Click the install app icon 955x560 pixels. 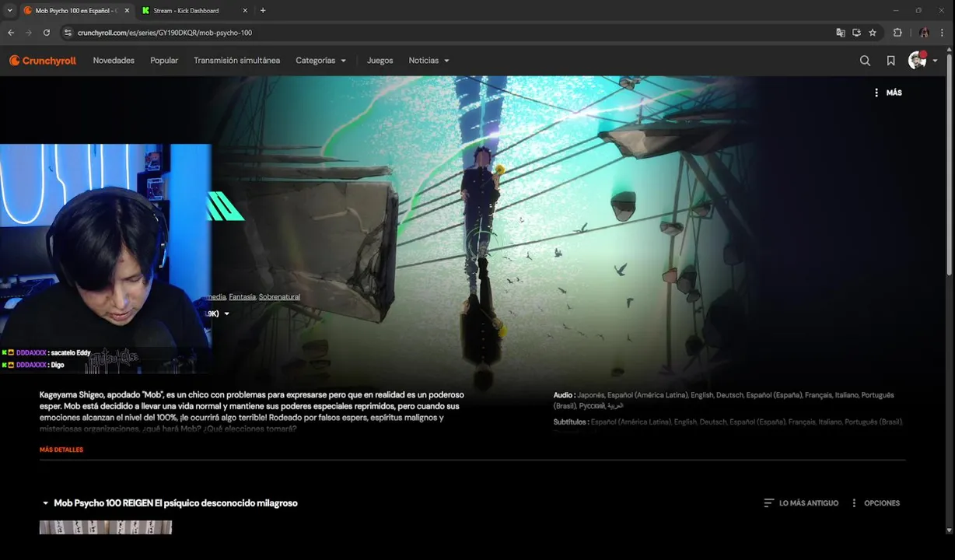(856, 33)
